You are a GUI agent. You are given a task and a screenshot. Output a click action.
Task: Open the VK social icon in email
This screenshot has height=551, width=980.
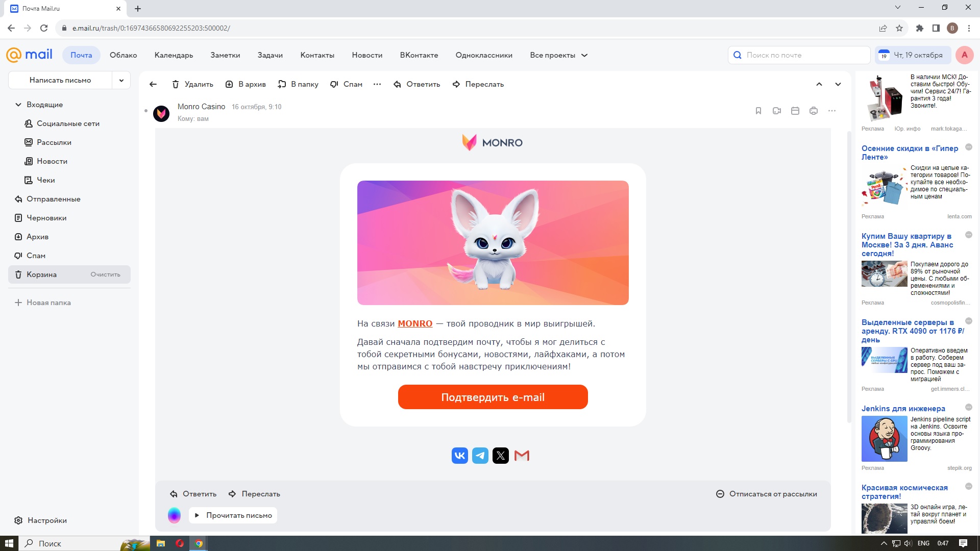[x=460, y=456]
